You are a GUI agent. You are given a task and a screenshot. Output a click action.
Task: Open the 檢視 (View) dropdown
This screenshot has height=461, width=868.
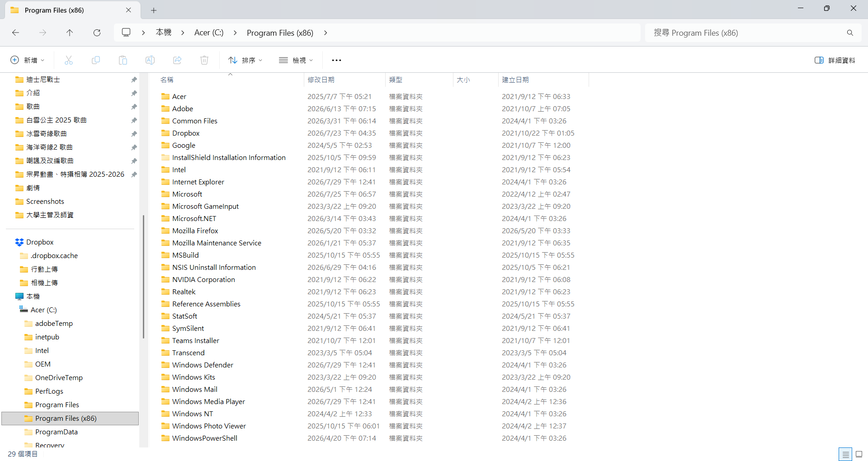(296, 60)
